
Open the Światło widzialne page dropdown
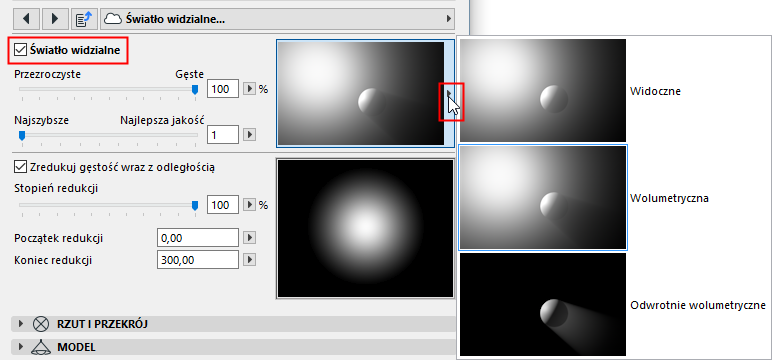coord(278,19)
